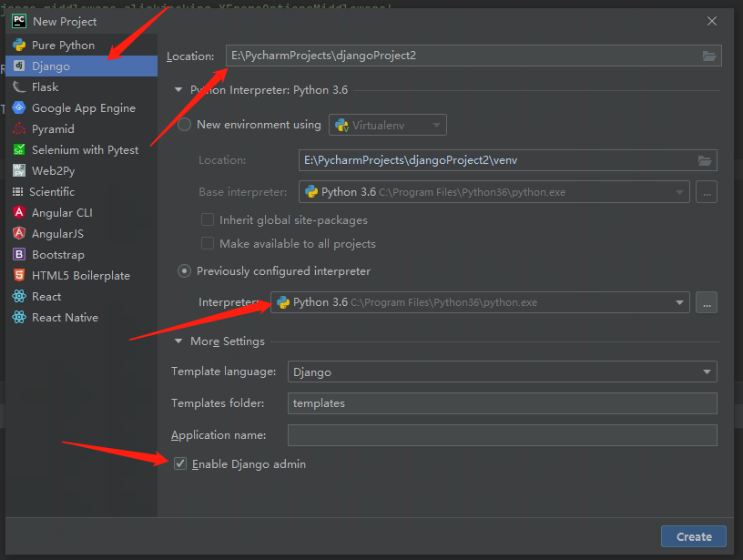743x560 pixels.
Task: Open Template language dropdown
Action: (x=503, y=372)
